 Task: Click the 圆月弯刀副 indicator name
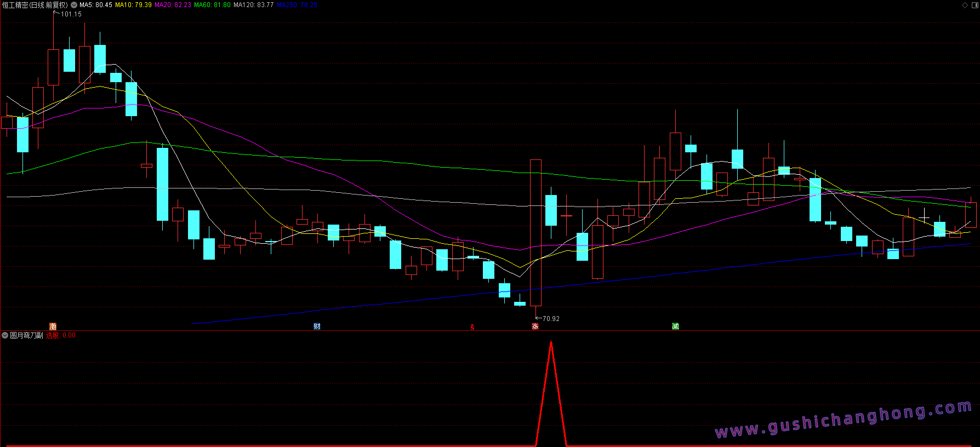tap(26, 335)
